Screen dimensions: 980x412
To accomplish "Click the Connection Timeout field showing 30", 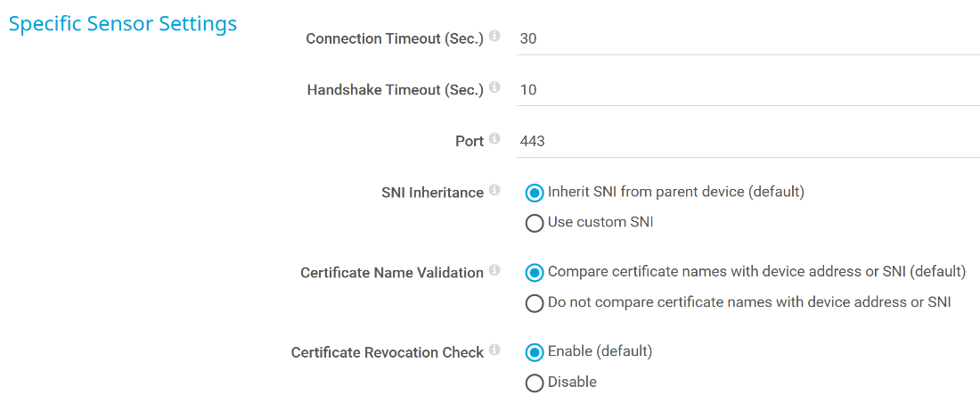I will pos(747,39).
